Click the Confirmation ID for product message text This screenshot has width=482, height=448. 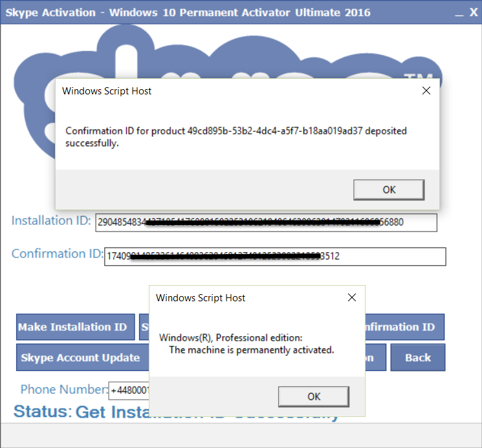click(236, 136)
